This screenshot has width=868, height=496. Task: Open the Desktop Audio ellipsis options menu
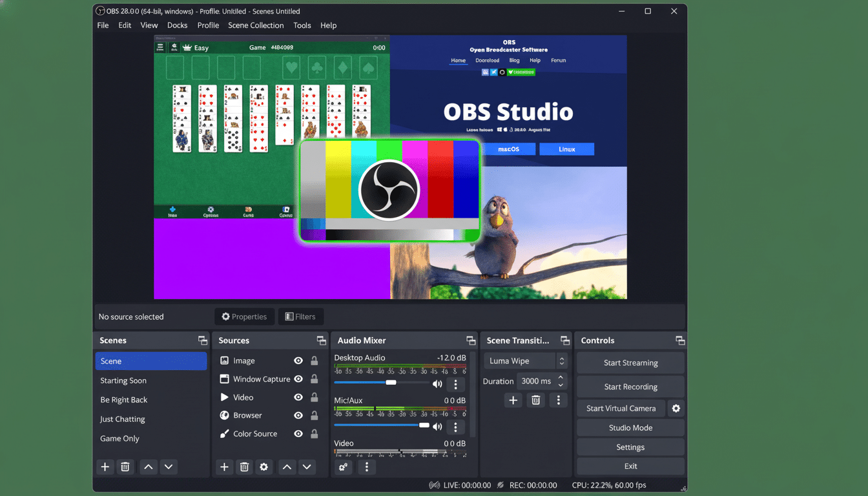coord(455,384)
